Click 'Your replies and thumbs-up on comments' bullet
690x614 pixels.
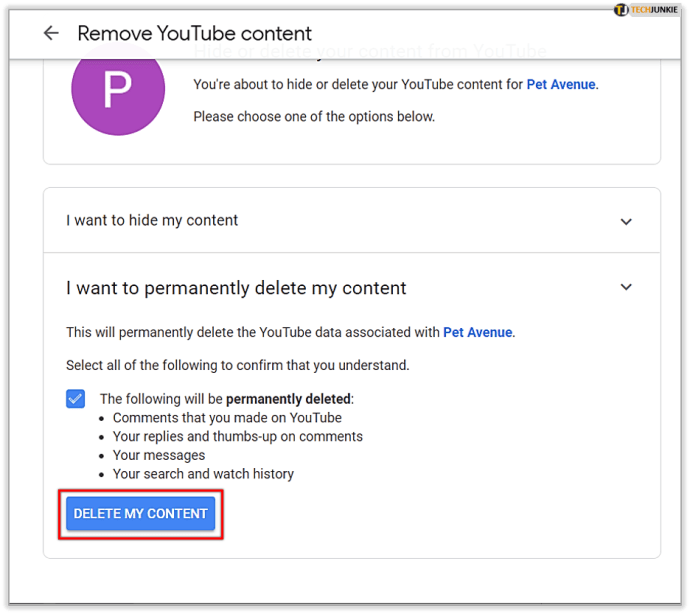(238, 436)
